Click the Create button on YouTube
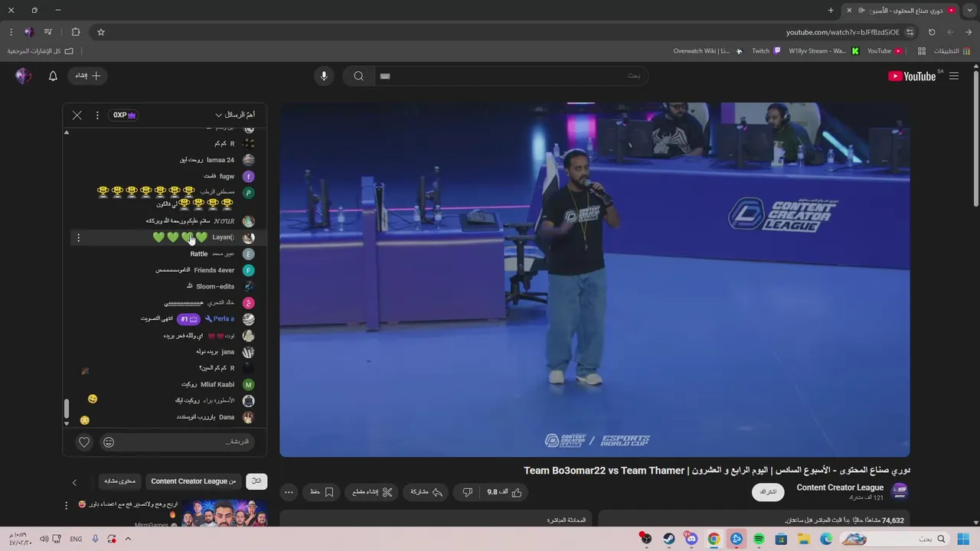The width and height of the screenshot is (980, 551). 87,76
